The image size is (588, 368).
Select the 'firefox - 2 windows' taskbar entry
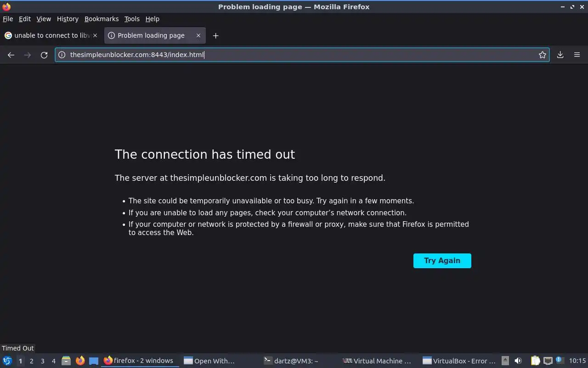tap(140, 361)
